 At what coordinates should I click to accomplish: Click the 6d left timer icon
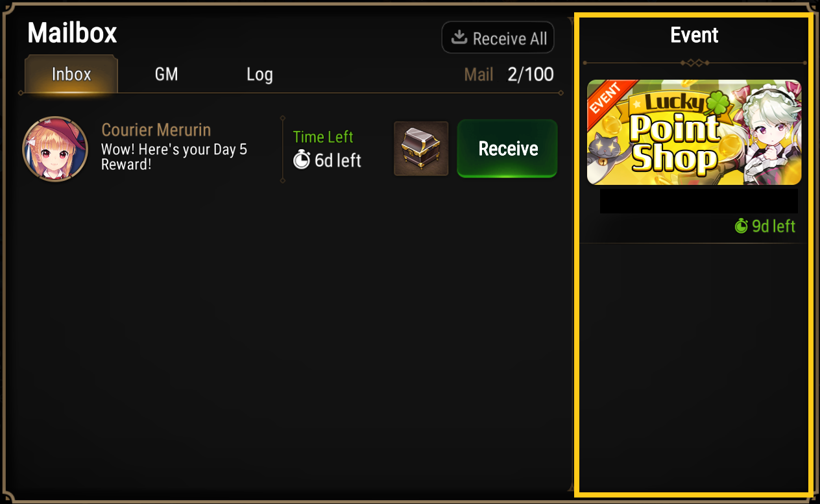click(x=302, y=160)
